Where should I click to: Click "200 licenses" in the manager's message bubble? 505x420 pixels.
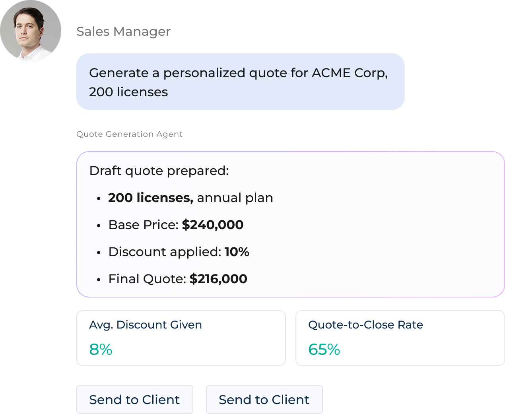click(x=128, y=92)
